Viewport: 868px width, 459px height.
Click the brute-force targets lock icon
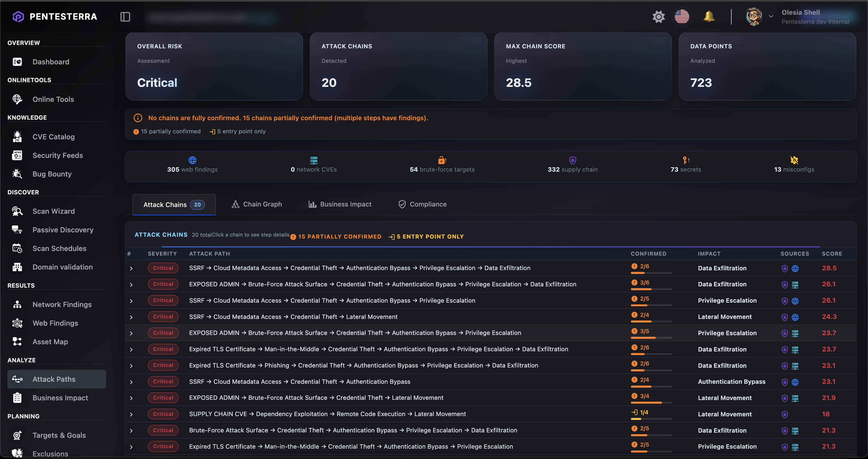(x=442, y=160)
